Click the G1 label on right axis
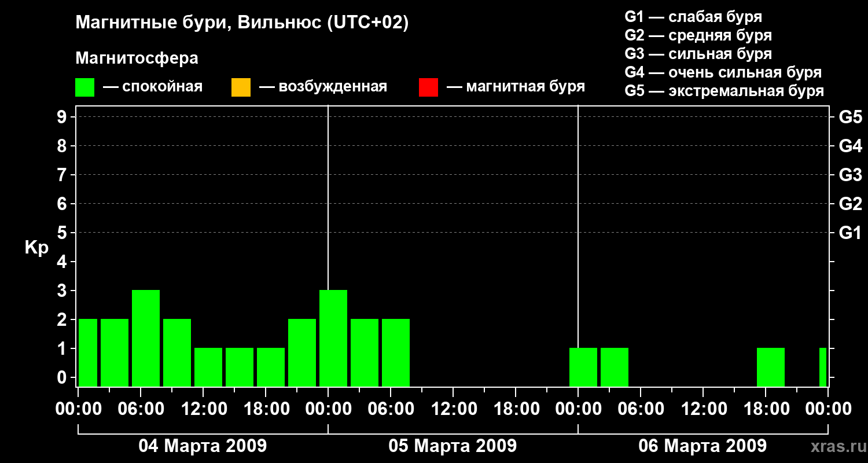Screen dimensions: 868x463 [x=850, y=233]
